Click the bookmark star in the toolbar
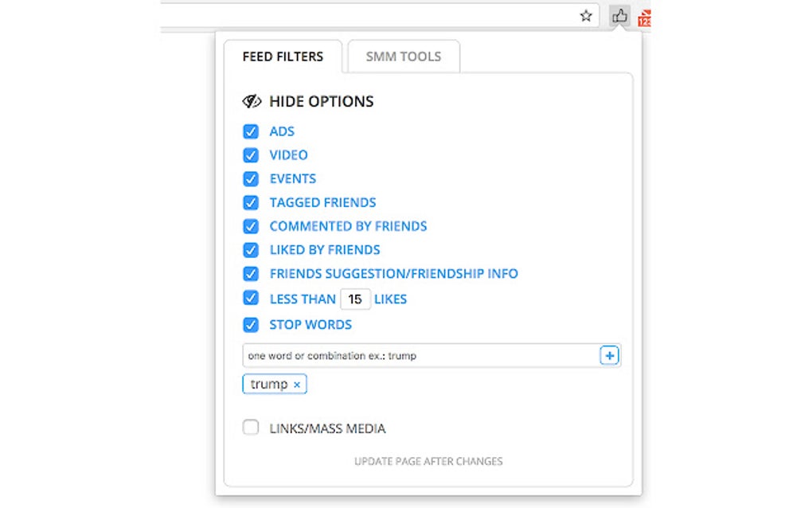The image size is (812, 508). point(586,15)
